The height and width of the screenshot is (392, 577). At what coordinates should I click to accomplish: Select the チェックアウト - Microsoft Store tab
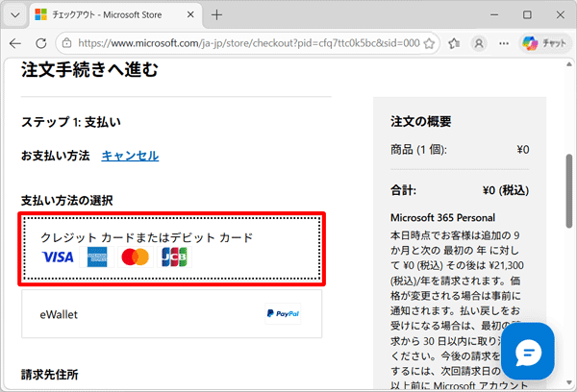[x=111, y=14]
